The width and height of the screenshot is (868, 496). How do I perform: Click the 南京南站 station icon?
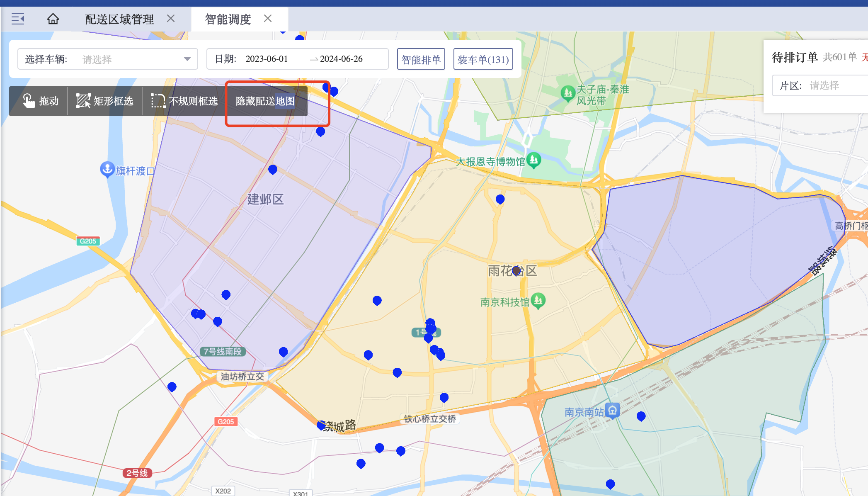612,411
